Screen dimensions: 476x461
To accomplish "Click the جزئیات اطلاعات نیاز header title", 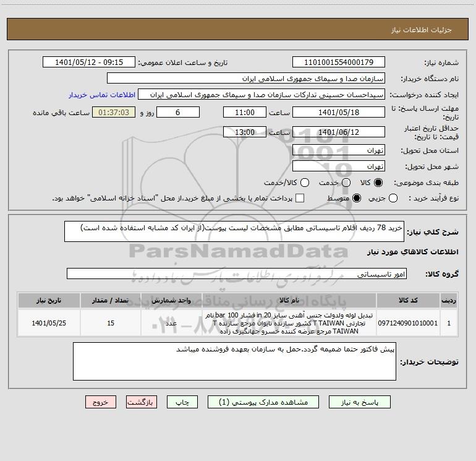I will 422,30.
